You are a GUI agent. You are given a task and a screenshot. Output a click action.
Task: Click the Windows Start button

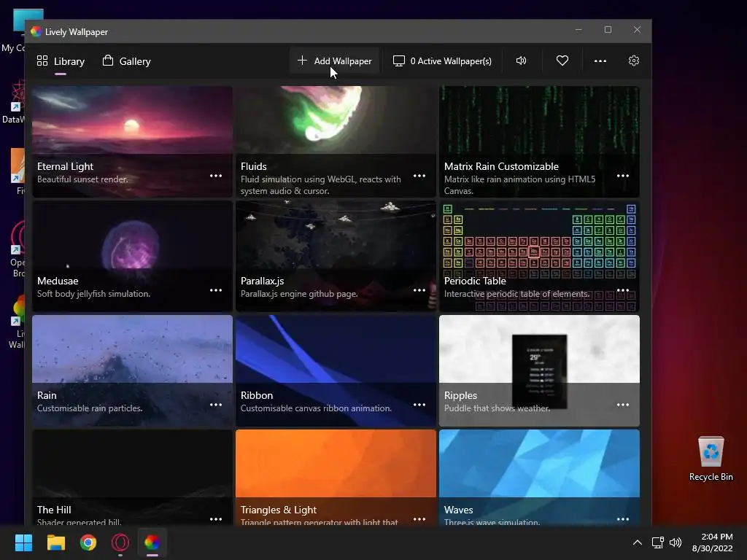pos(23,542)
